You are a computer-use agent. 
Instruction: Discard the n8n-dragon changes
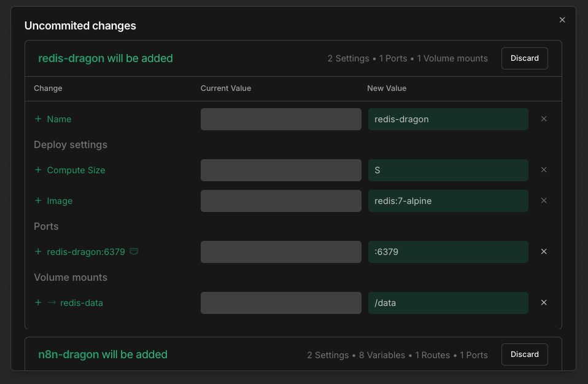(x=524, y=354)
